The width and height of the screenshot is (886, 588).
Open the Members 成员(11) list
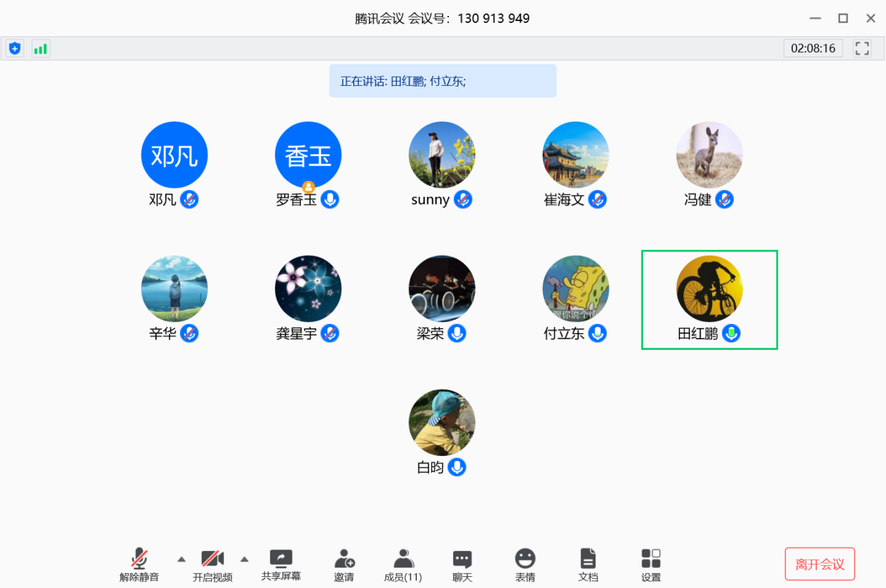coord(403,564)
